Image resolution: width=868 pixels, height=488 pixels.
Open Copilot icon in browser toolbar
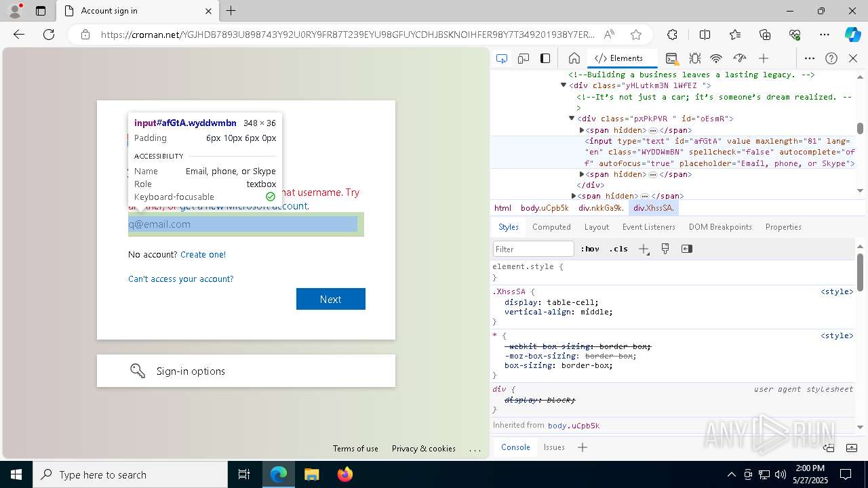pos(852,35)
